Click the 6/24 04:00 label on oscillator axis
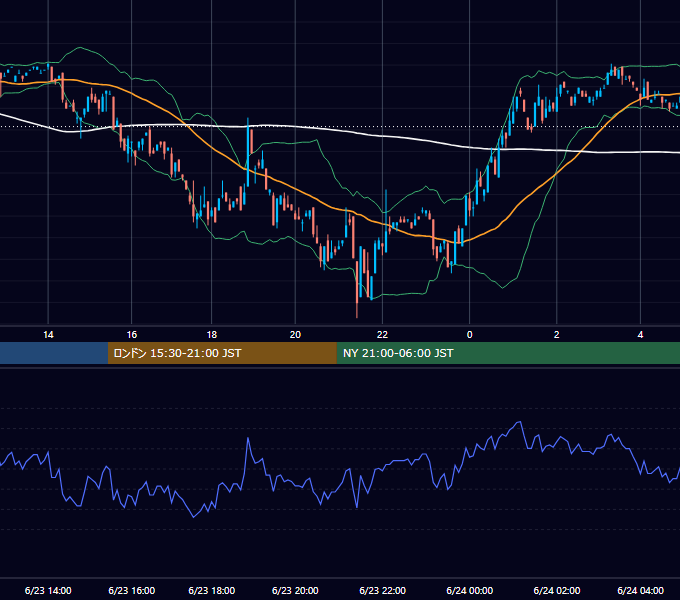The width and height of the screenshot is (680, 600). (x=641, y=590)
